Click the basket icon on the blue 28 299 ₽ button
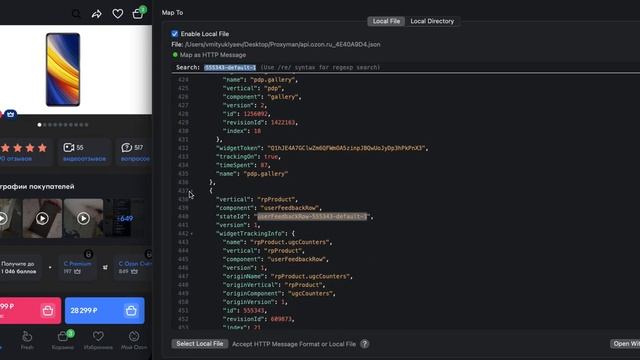 [131, 311]
